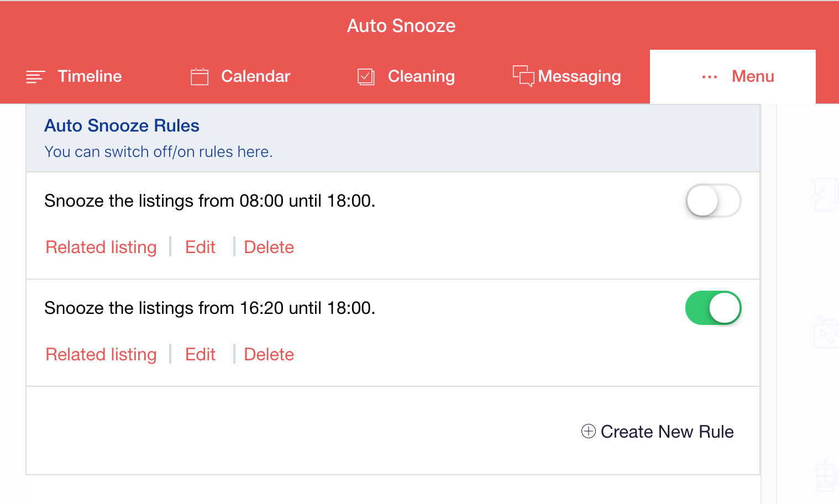Click the Timeline lines icon
Viewport: 839px width, 504px height.
35,77
